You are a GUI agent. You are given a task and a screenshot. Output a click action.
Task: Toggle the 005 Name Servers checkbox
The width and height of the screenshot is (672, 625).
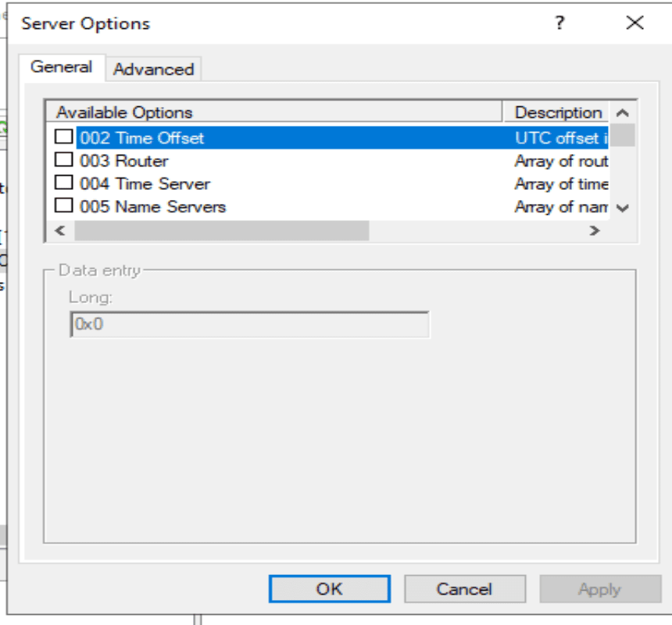tap(64, 207)
